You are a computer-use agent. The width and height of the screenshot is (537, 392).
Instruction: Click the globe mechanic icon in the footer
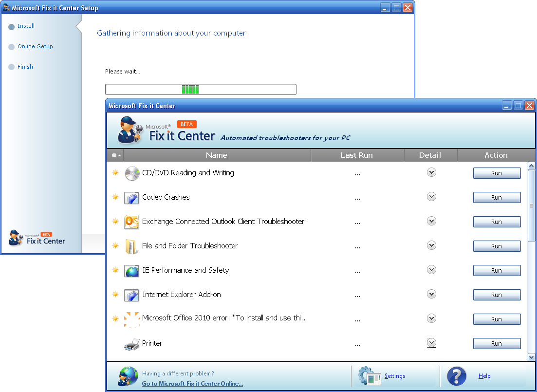pyautogui.click(x=128, y=376)
